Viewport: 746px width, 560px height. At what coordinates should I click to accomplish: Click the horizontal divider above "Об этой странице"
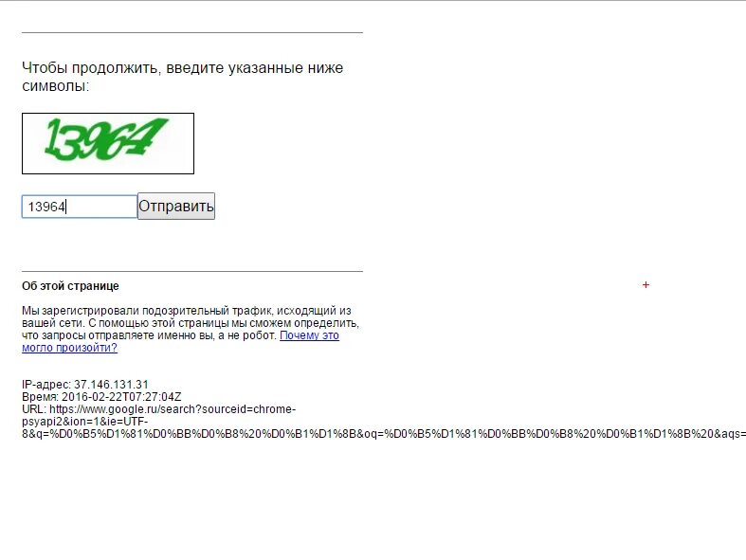coord(192,272)
